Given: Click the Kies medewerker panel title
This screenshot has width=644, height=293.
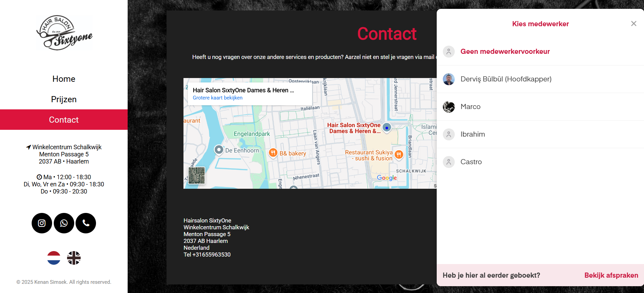Looking at the screenshot, I should point(541,24).
